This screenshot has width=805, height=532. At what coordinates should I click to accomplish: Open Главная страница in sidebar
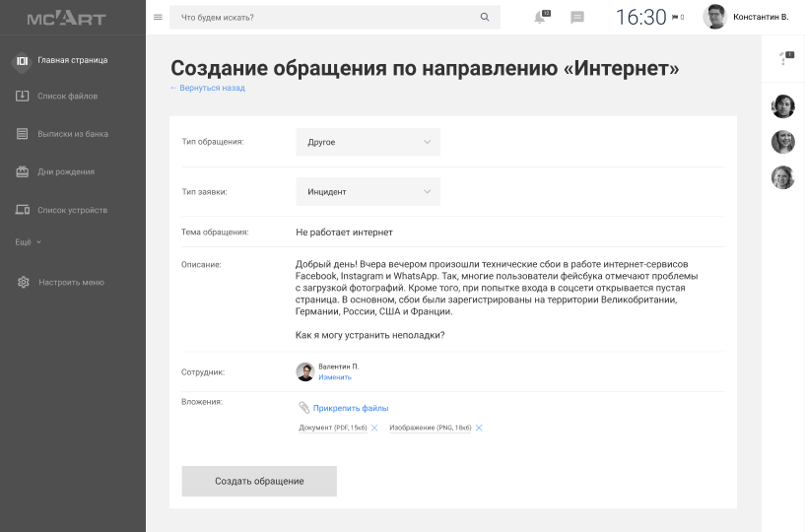click(x=72, y=60)
